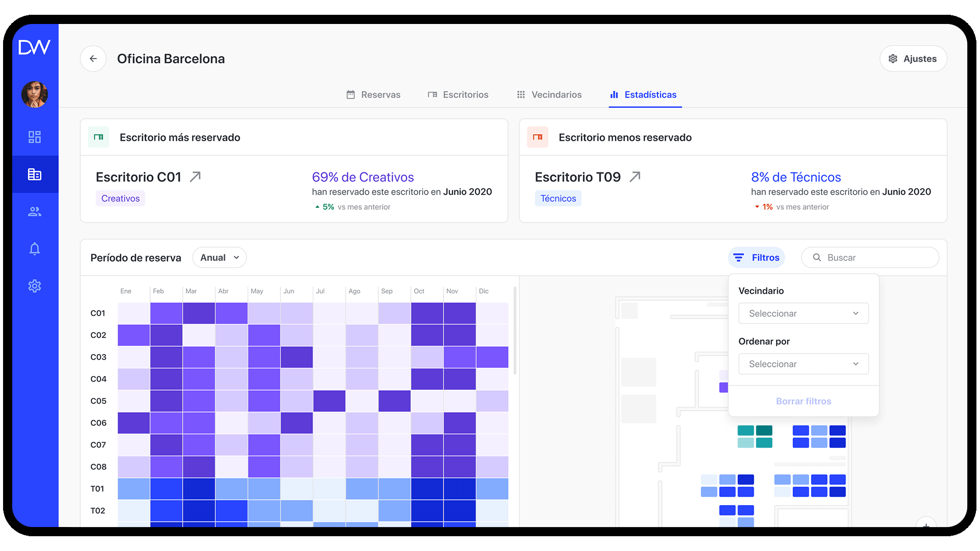Expand the Anual period dropdown
The image size is (980, 551).
point(219,258)
